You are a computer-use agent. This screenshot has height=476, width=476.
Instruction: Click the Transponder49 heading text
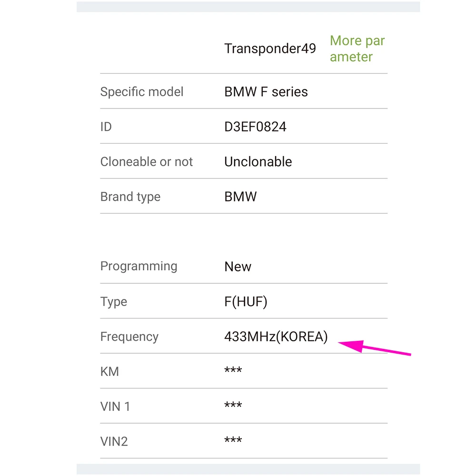click(270, 49)
